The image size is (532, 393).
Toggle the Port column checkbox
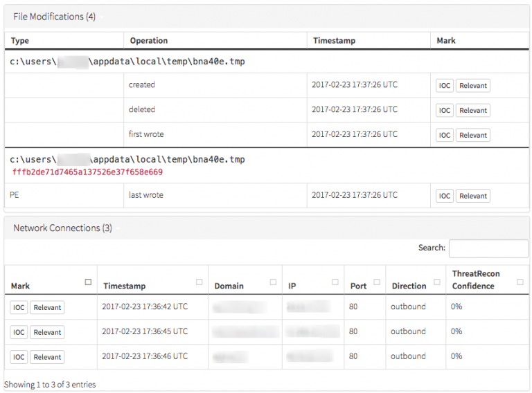coord(377,282)
